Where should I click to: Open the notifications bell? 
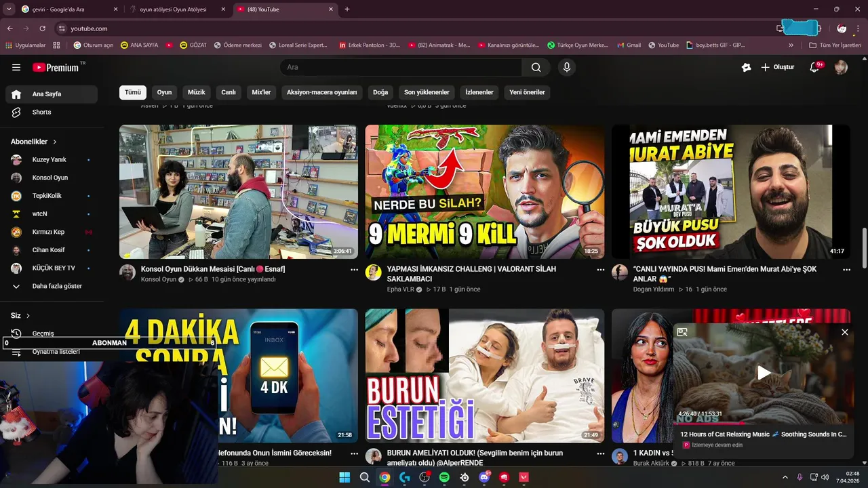tap(816, 67)
